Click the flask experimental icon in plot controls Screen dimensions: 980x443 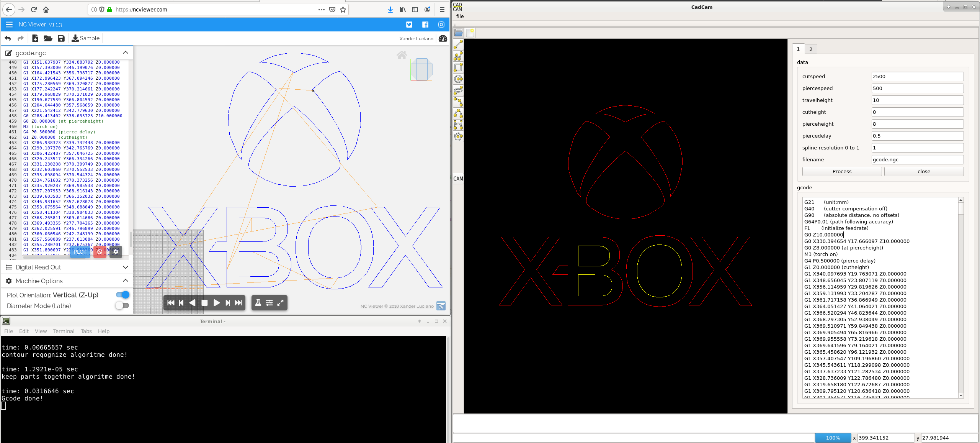point(258,303)
